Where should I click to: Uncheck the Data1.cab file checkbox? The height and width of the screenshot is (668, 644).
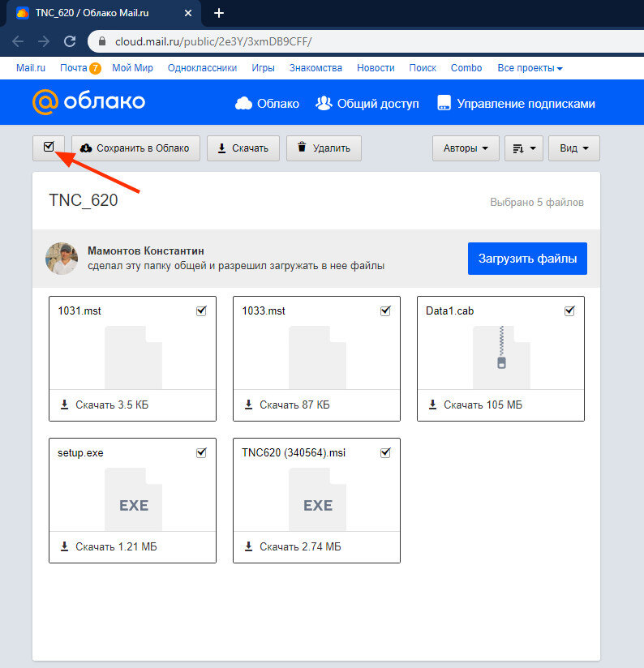(569, 311)
